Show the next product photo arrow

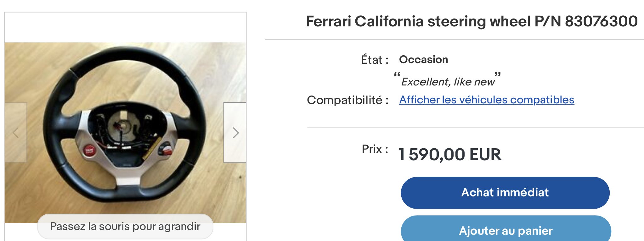[x=235, y=133]
